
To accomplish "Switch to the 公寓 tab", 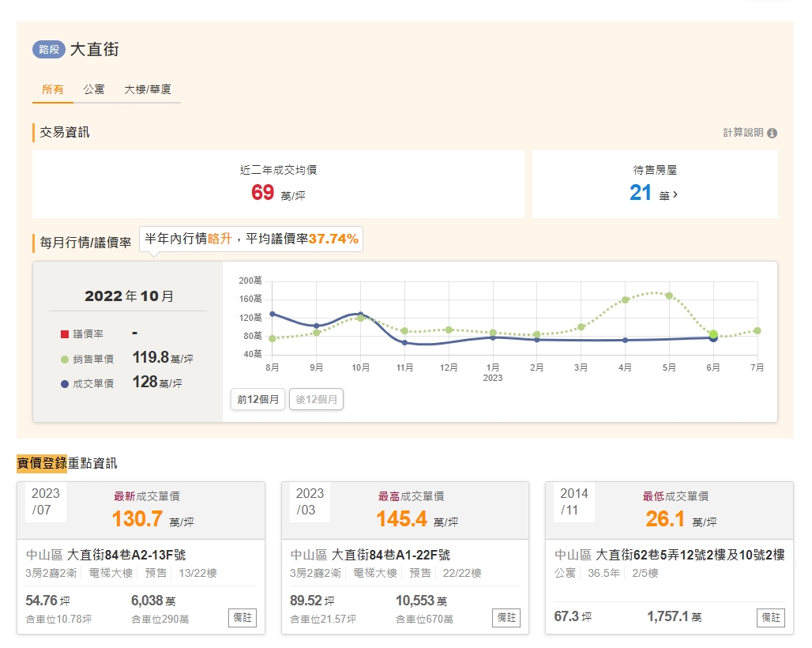I will [94, 89].
